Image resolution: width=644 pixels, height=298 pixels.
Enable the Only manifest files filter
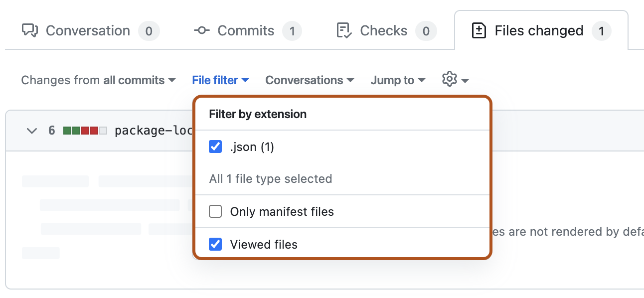point(215,211)
